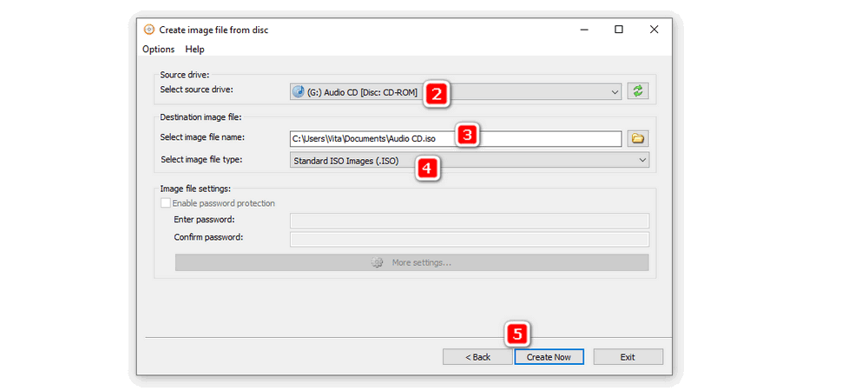868x391 pixels.
Task: Go to previous step with Back button
Action: click(477, 357)
